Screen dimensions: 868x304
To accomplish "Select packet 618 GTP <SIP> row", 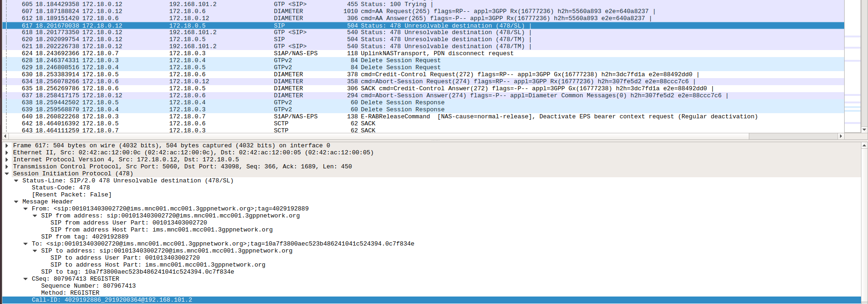I will (x=423, y=32).
